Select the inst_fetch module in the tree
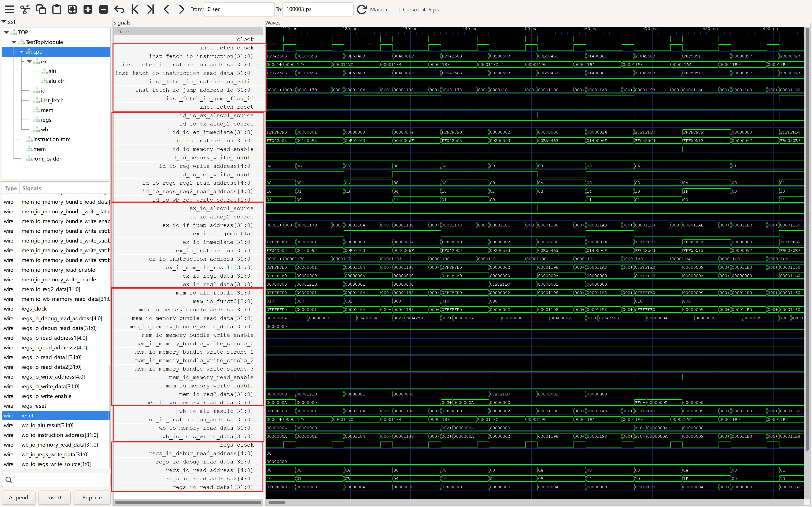The image size is (812, 507). point(52,100)
